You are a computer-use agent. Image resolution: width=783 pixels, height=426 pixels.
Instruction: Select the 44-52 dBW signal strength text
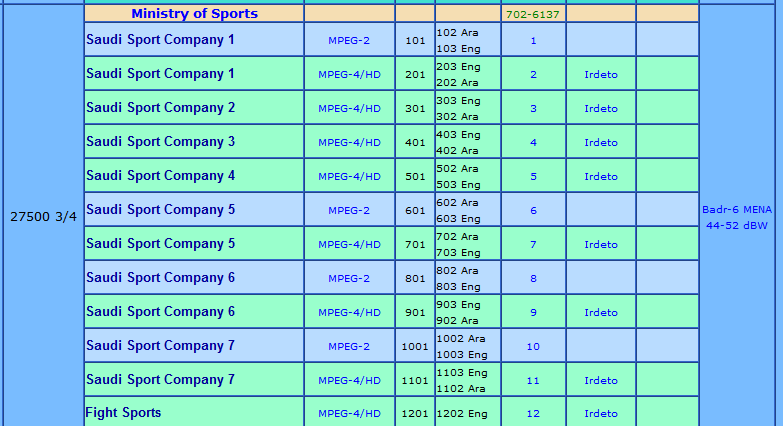tap(739, 226)
